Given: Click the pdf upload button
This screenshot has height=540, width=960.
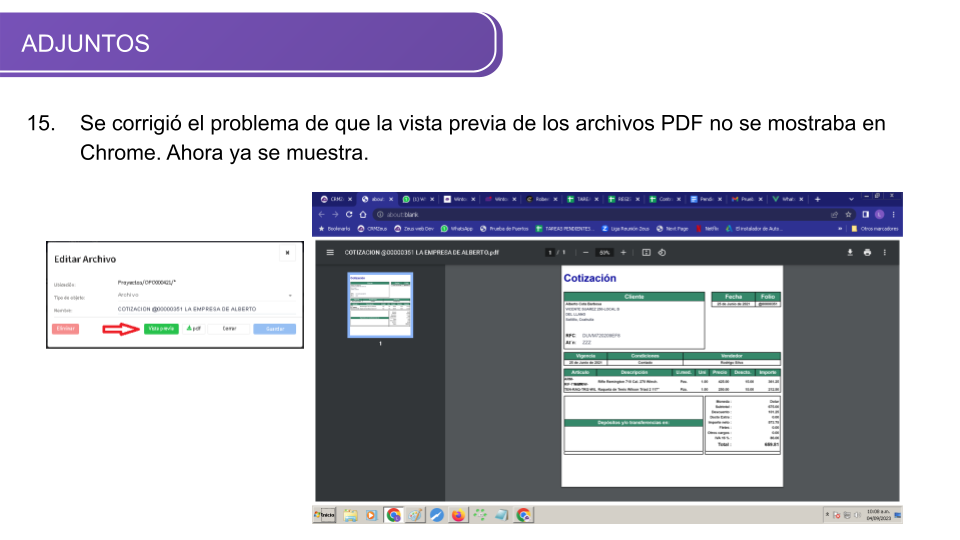Looking at the screenshot, I should pos(193,329).
